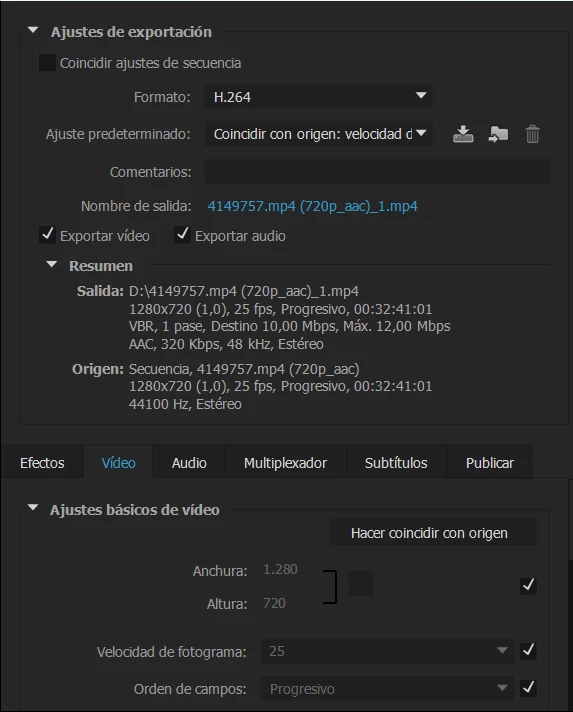
Task: Open the Ajuste predeterminado dropdown
Action: pyautogui.click(x=318, y=134)
